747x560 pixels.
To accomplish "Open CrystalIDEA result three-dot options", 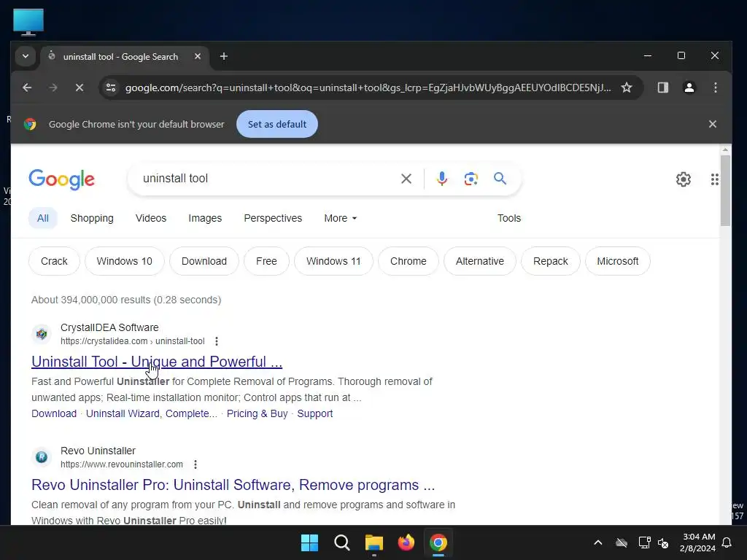I will [x=216, y=341].
